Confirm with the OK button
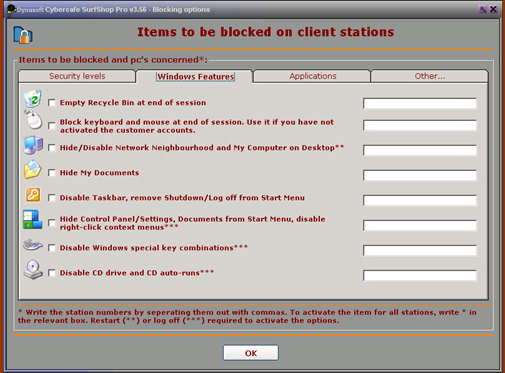 (251, 353)
